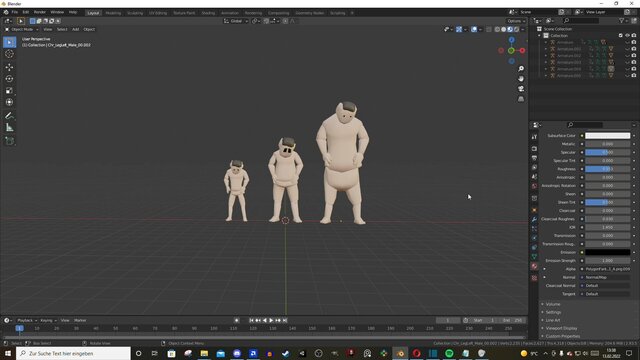This screenshot has height=360, width=640.
Task: Expand the Settings panel
Action: click(x=553, y=312)
